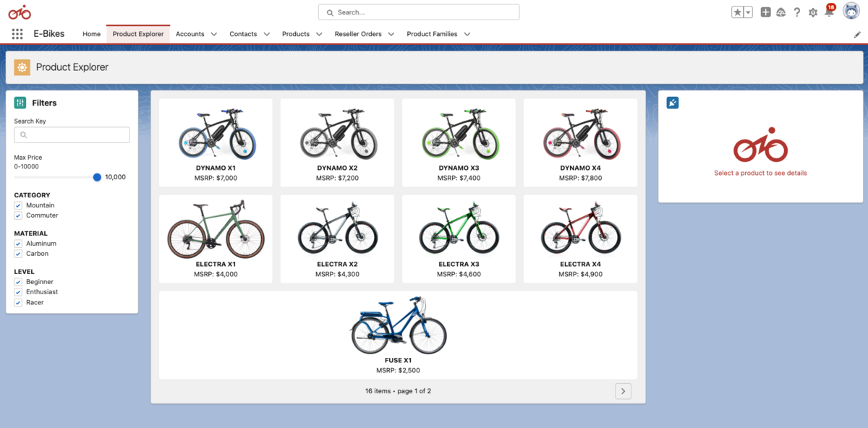Select the Electra X1 product tile
This screenshot has width=868, height=428.
click(x=216, y=239)
